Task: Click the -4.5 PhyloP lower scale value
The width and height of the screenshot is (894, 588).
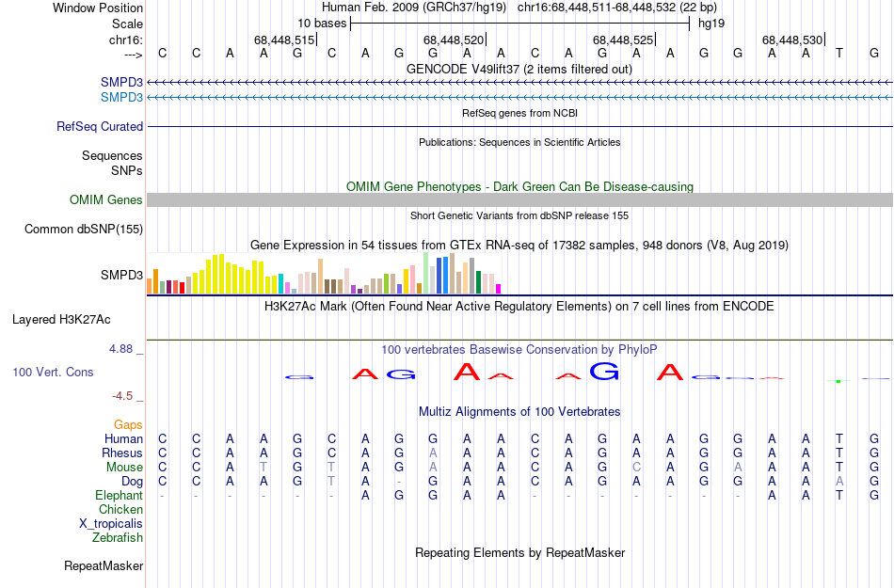Action: [x=122, y=395]
